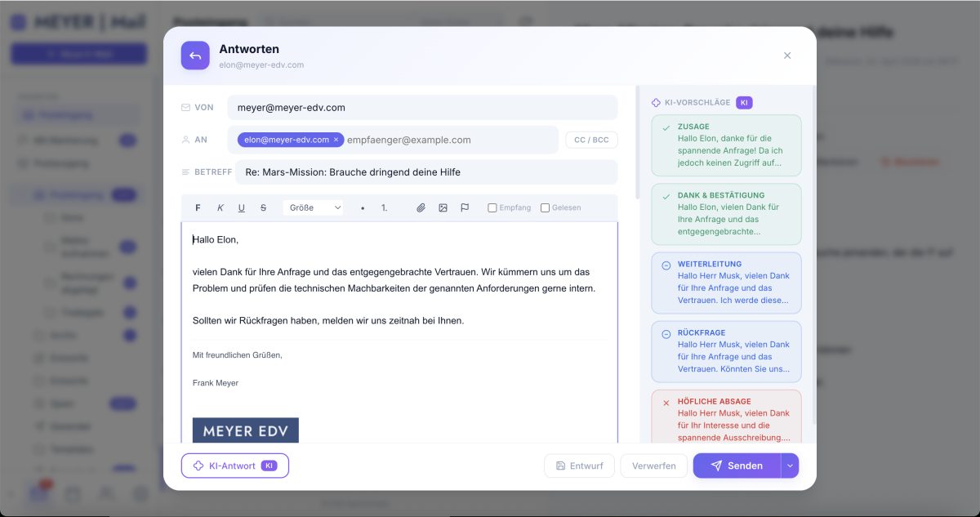Discard the reply with Verwerfen
Viewport: 980px width, 517px height.
click(x=654, y=466)
